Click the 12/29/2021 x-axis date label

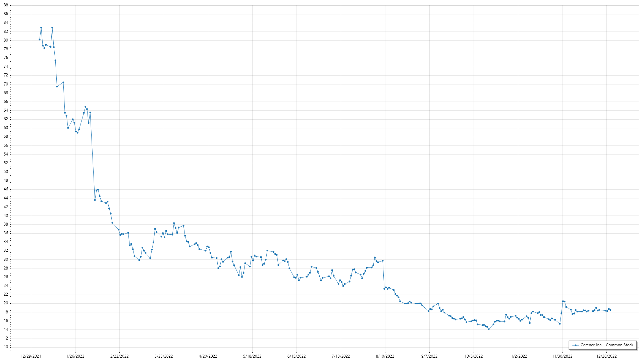click(31, 356)
